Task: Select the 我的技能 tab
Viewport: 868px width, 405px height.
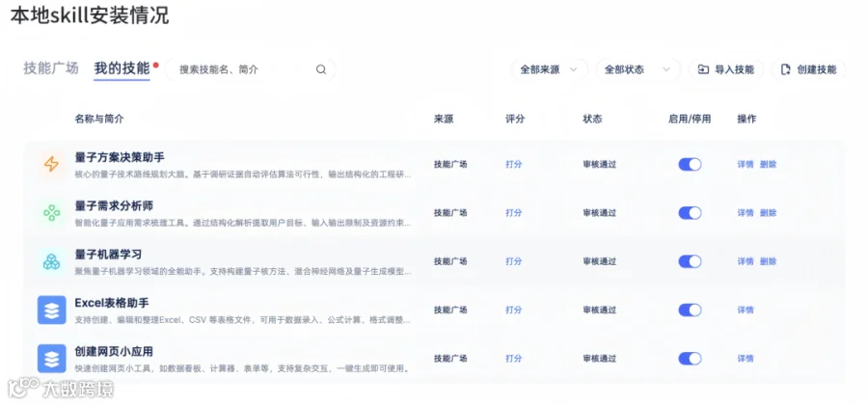Action: (122, 68)
